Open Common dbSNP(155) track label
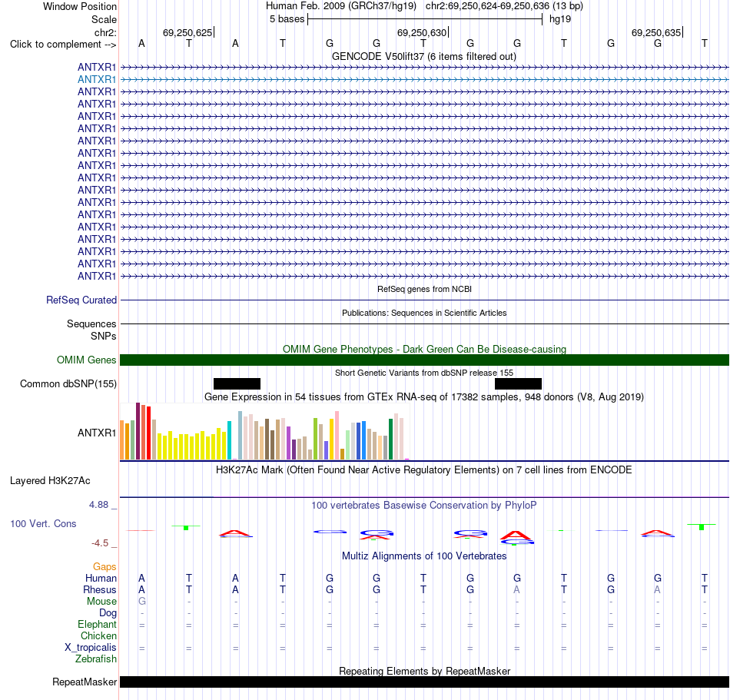 coord(68,384)
